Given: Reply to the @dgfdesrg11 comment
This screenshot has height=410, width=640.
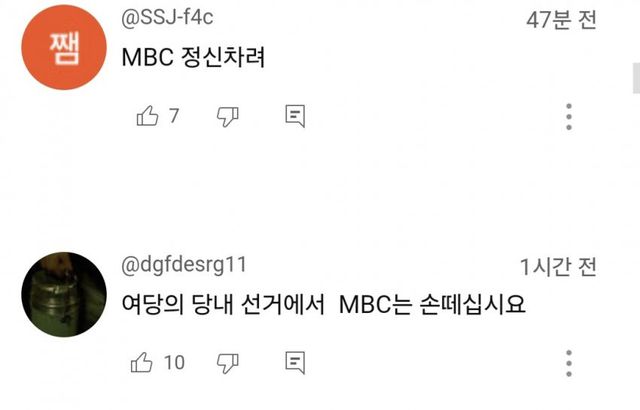Looking at the screenshot, I should coord(295,363).
